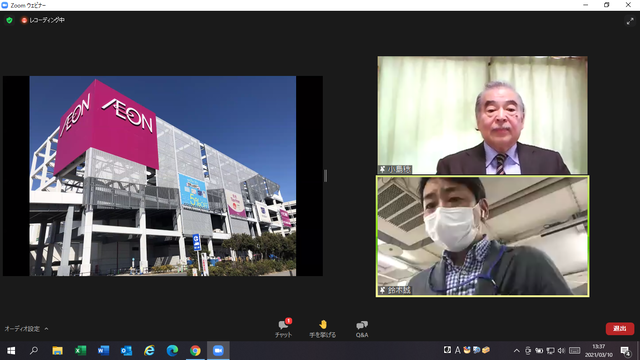Open the Chat panel with unread badge
This screenshot has height=360, width=640.
[x=283, y=329]
